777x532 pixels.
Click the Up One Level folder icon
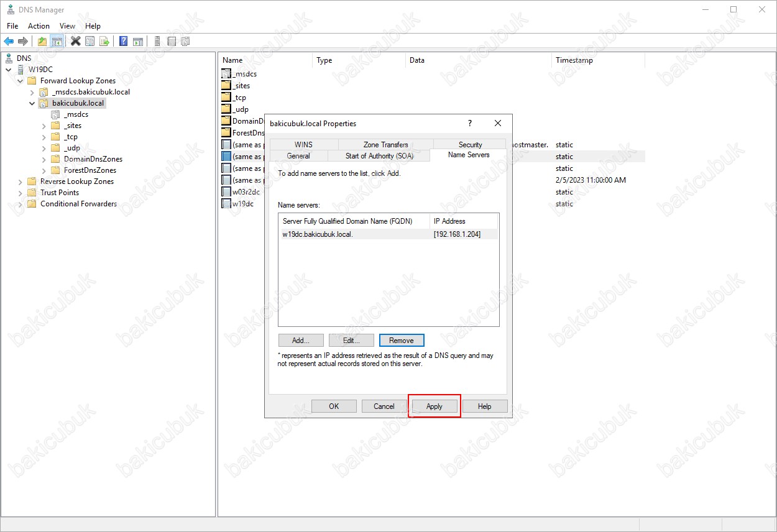[42, 42]
